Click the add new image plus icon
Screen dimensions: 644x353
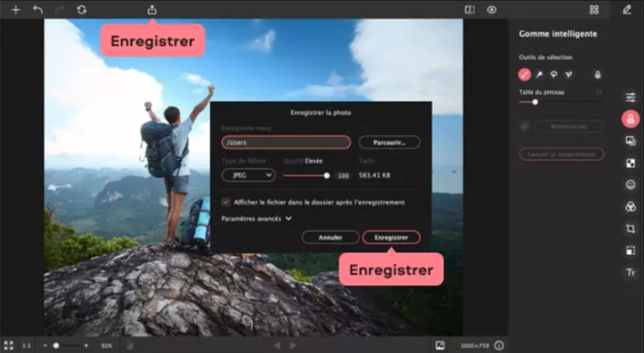point(16,10)
